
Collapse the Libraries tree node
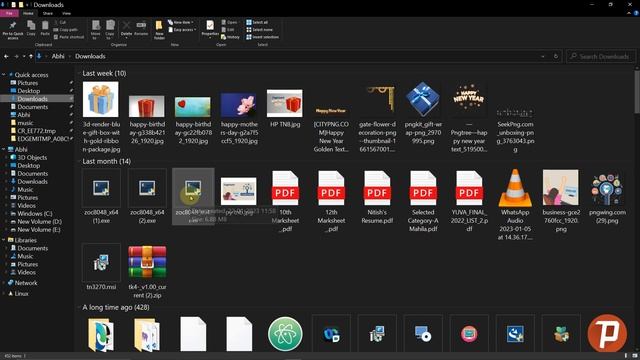coord(4,240)
